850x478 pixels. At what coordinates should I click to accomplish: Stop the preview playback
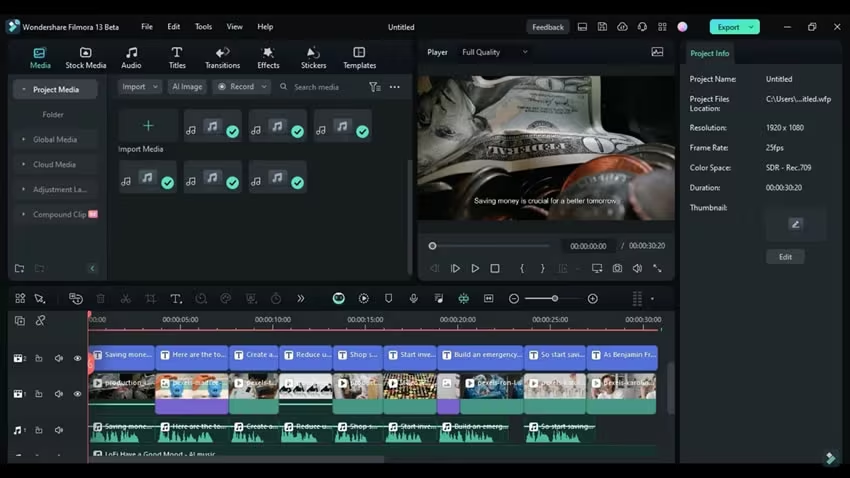495,268
